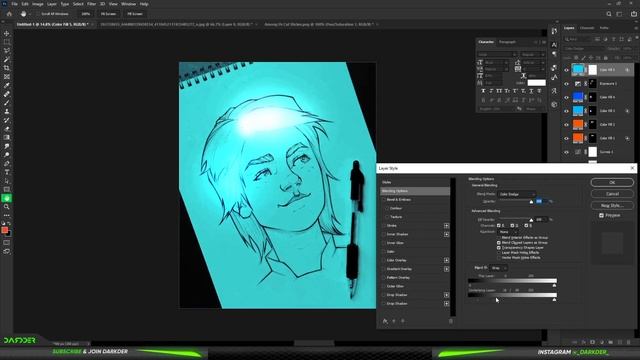Select the Magic Wand tool
Screen dimensions: 640x360
(x=7, y=59)
